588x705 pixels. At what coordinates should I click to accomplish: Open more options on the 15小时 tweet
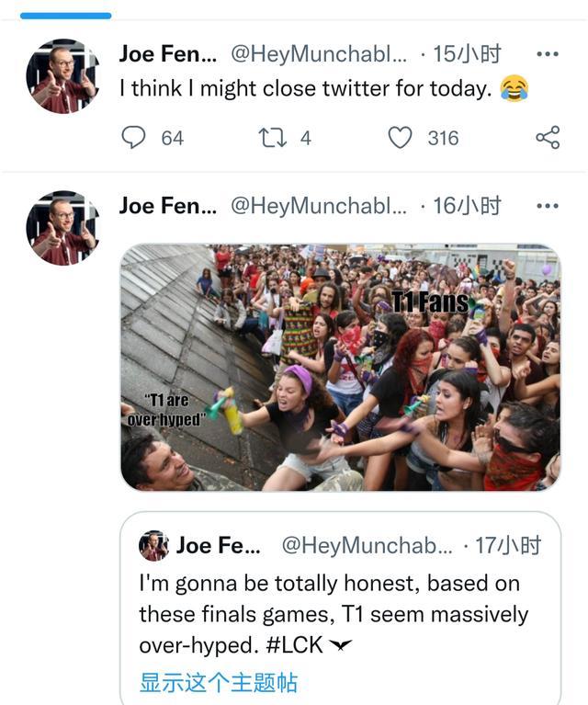(548, 54)
